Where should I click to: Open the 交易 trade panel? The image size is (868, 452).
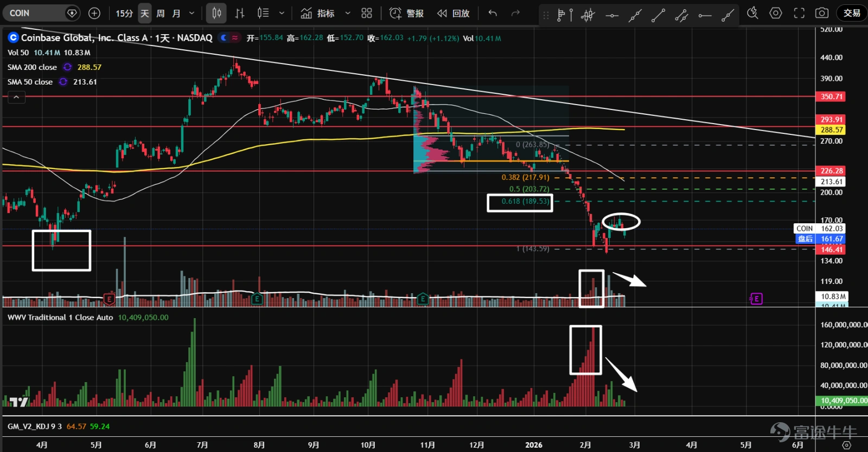tap(852, 13)
